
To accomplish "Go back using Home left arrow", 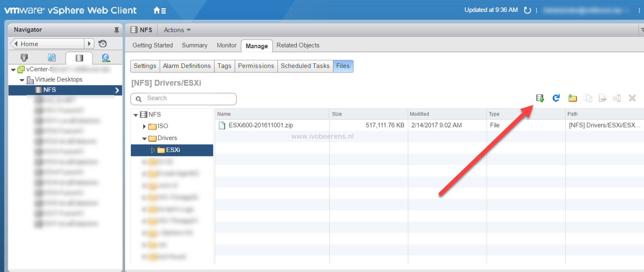I will pyautogui.click(x=15, y=44).
